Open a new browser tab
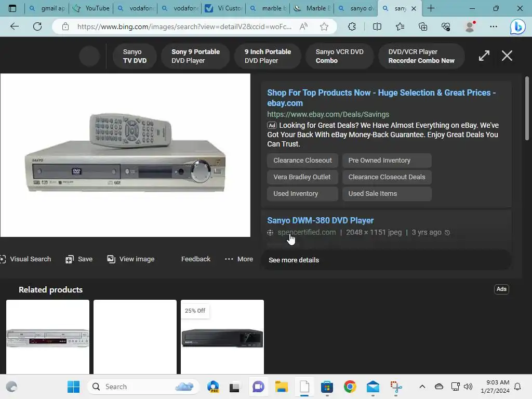The height and width of the screenshot is (399, 532). click(431, 8)
